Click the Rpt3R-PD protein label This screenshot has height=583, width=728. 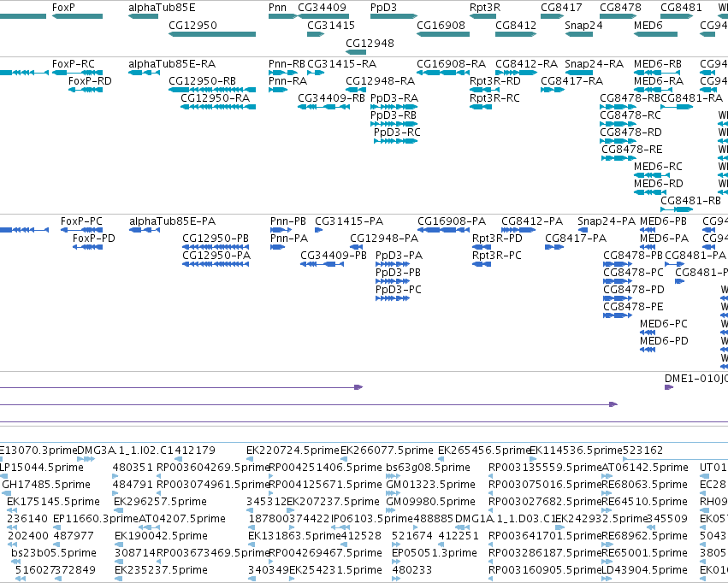(x=497, y=238)
